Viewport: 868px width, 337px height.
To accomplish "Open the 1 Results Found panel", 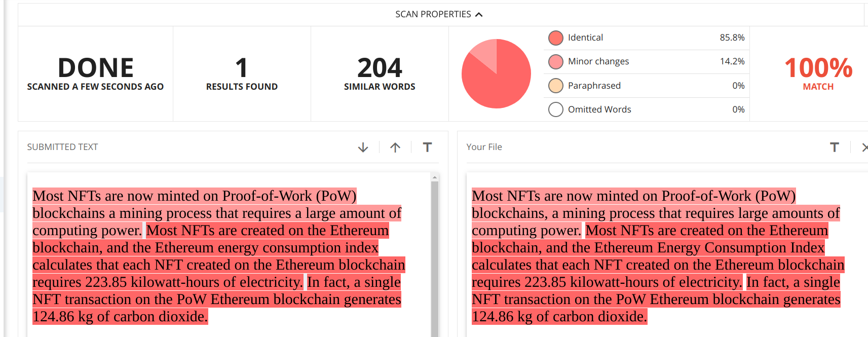I will click(242, 74).
